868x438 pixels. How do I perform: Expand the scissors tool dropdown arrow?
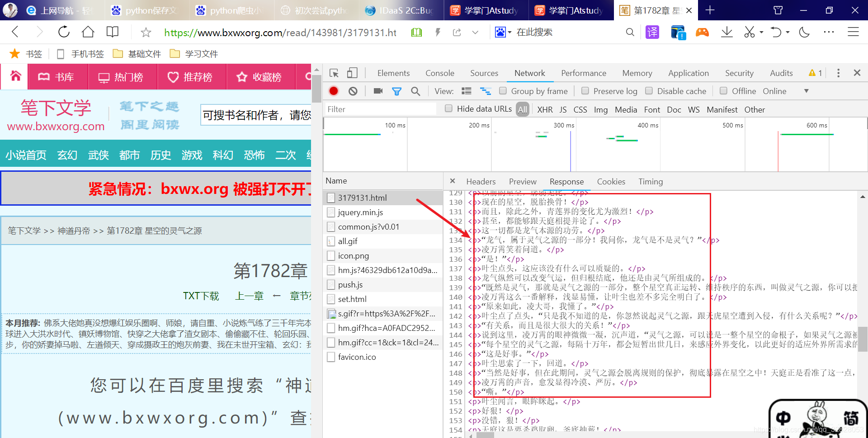tap(761, 32)
